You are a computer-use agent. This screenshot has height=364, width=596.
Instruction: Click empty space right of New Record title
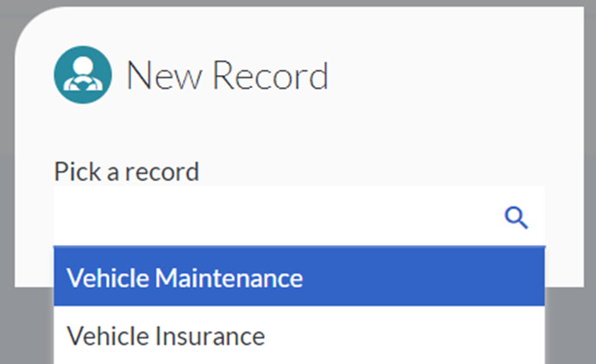pyautogui.click(x=449, y=76)
